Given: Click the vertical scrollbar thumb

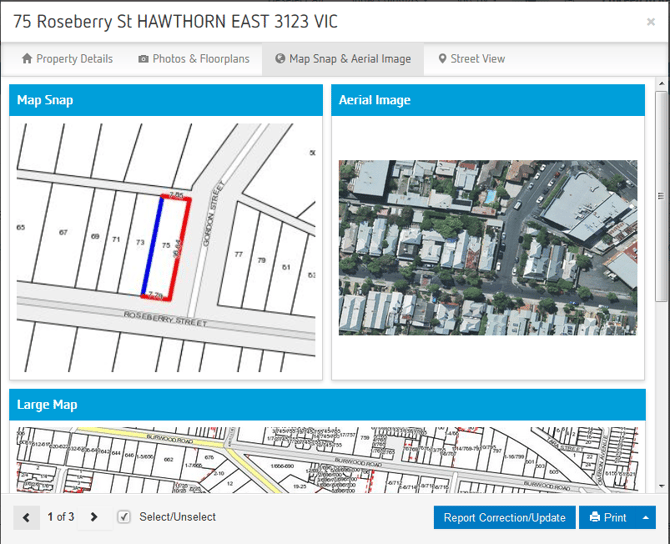Looking at the screenshot, I should tap(661, 195).
